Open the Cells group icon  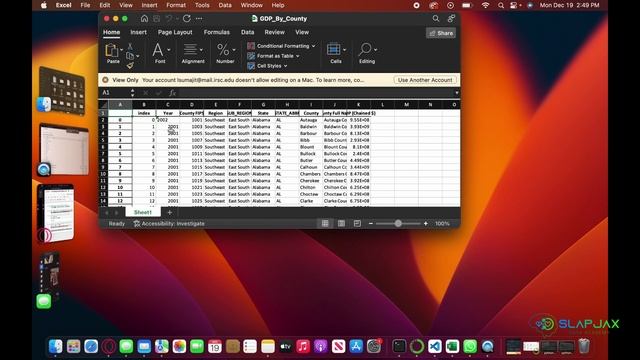click(333, 49)
